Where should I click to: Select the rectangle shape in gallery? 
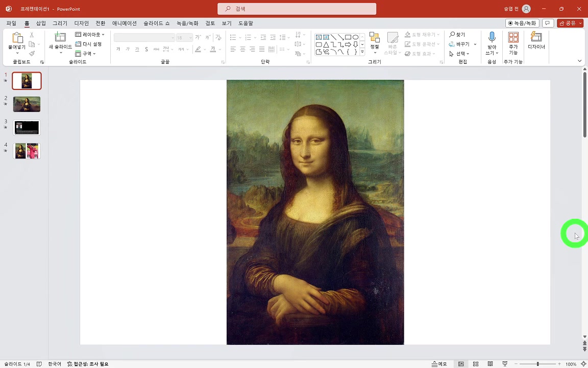tap(348, 37)
